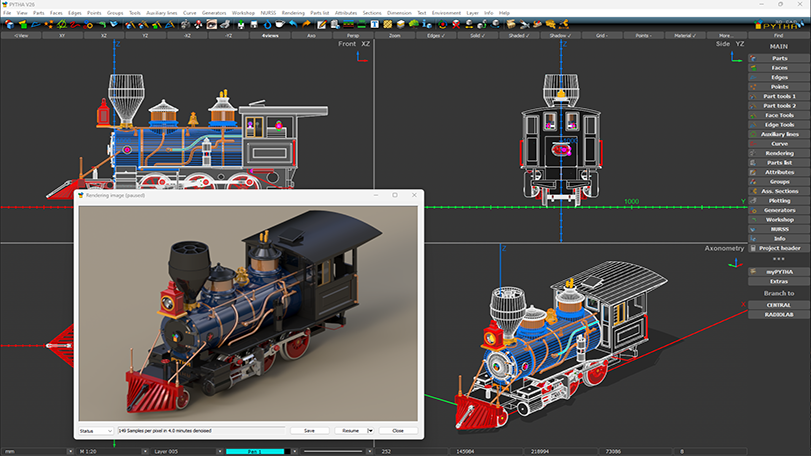Toggle the Material display option
Screen dimensions: 811x456
click(x=684, y=35)
